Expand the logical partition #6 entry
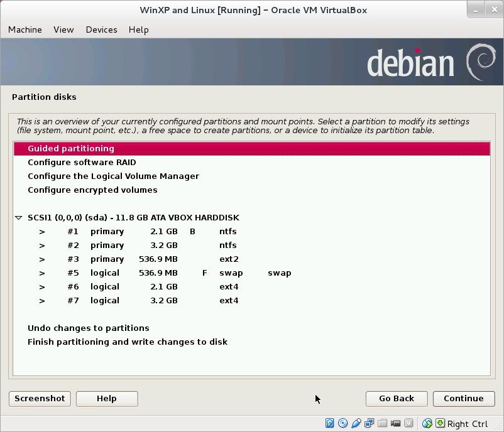Screen dimensions: 504x432 [x=41, y=286]
